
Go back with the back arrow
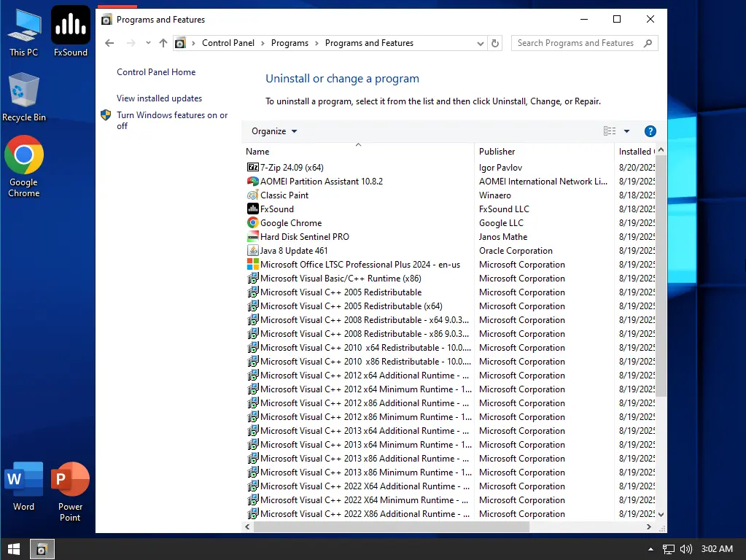[x=109, y=43]
